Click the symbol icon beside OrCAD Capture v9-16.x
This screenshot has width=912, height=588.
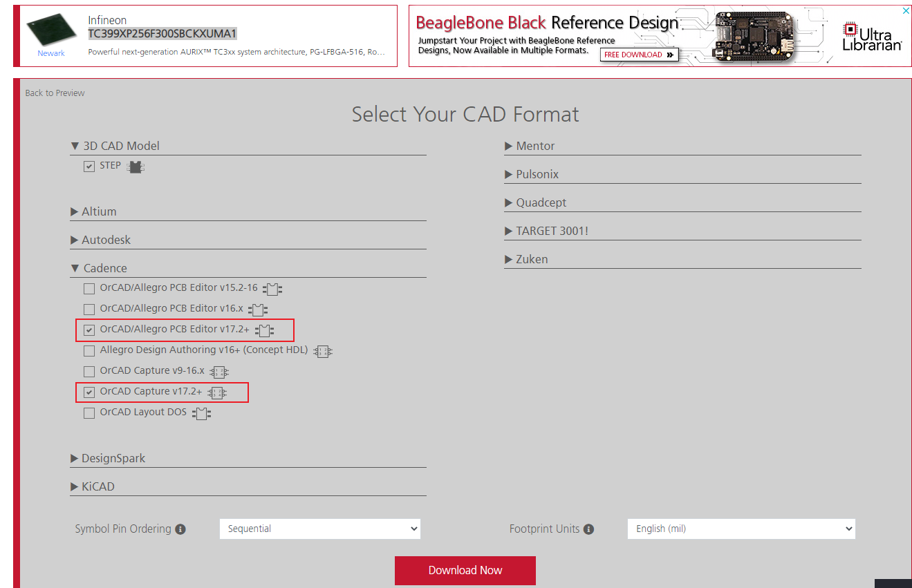pos(219,372)
